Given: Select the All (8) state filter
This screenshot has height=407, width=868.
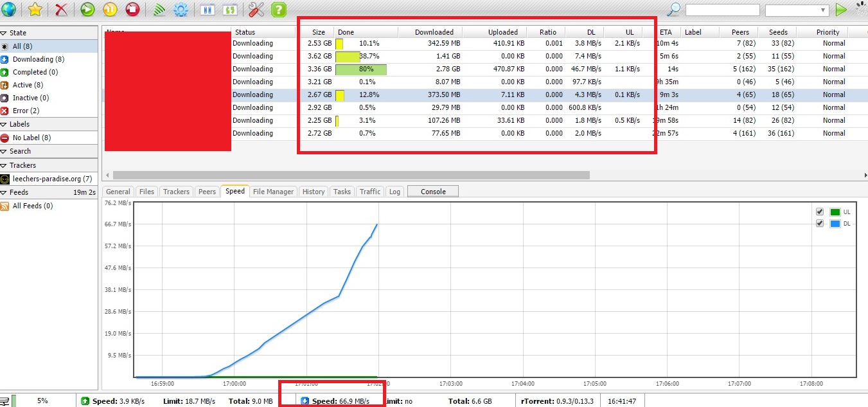Looking at the screenshot, I should [x=49, y=46].
